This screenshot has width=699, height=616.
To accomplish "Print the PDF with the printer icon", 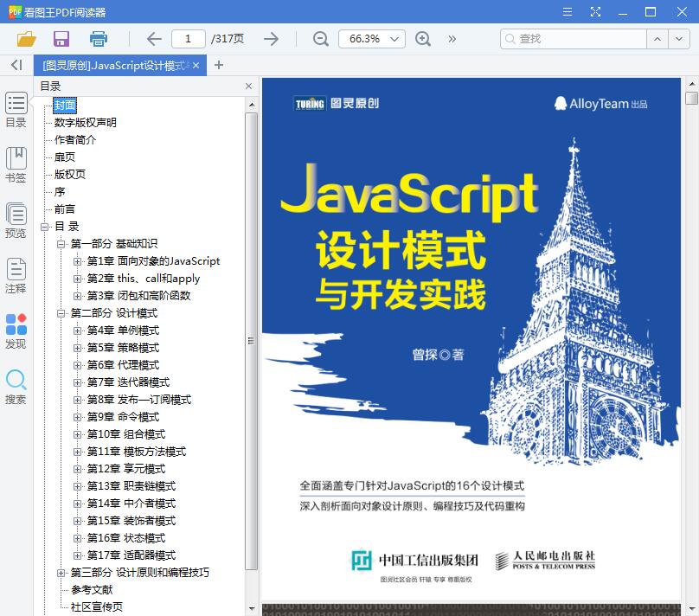I will pyautogui.click(x=98, y=39).
